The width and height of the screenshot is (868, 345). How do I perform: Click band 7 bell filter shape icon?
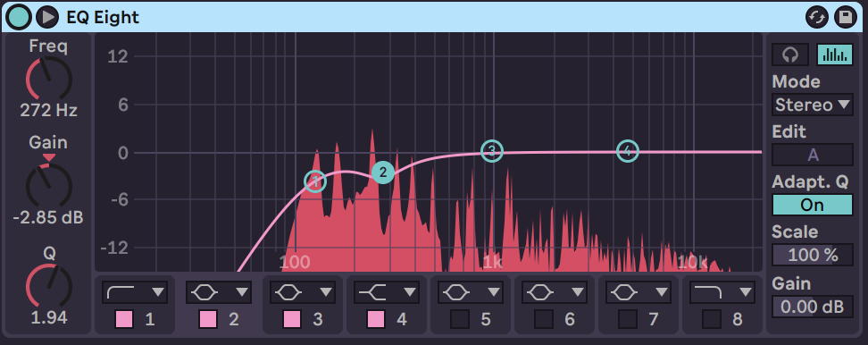pyautogui.click(x=624, y=292)
